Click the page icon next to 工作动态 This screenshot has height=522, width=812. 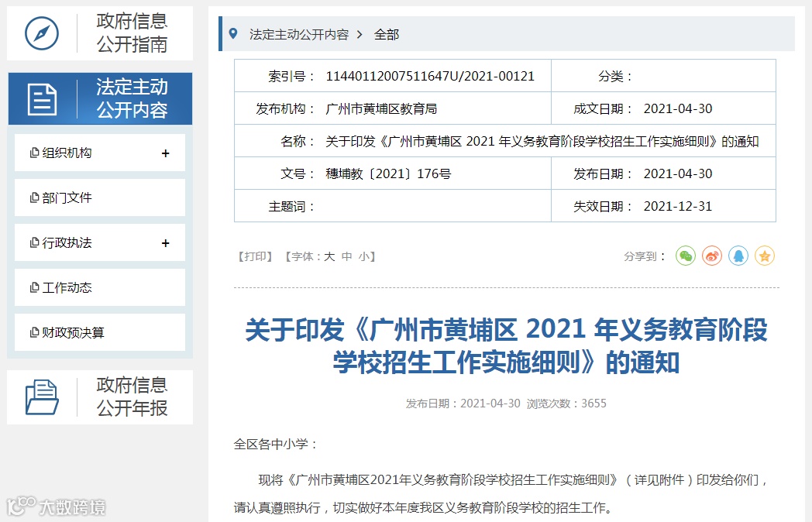(x=35, y=287)
